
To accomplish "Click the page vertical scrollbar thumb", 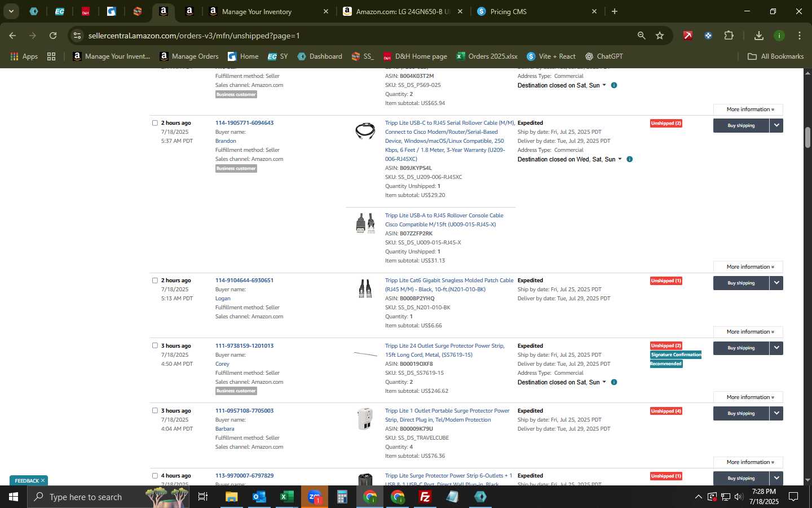I will click(x=807, y=137).
